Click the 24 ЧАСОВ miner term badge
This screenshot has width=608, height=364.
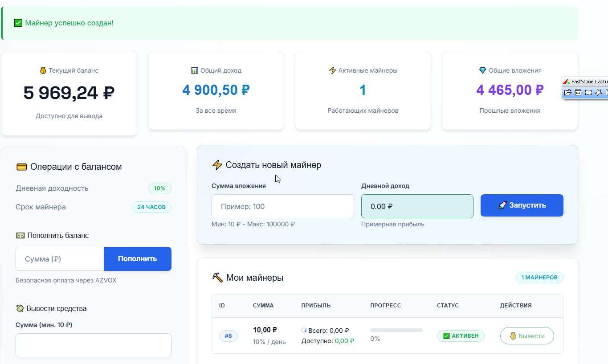[x=151, y=207]
